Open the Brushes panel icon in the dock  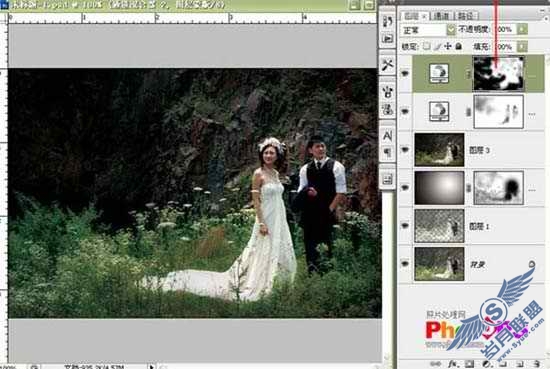point(388,92)
